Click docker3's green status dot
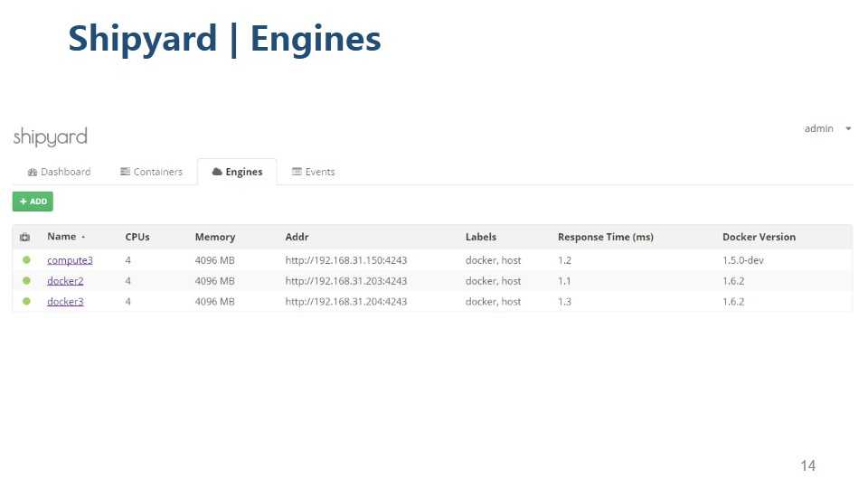 [26, 301]
